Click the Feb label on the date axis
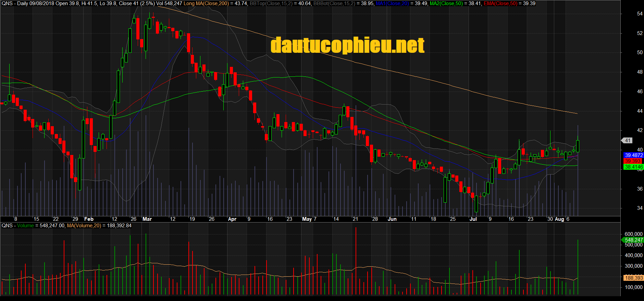This screenshot has width=644, height=301. 89,219
